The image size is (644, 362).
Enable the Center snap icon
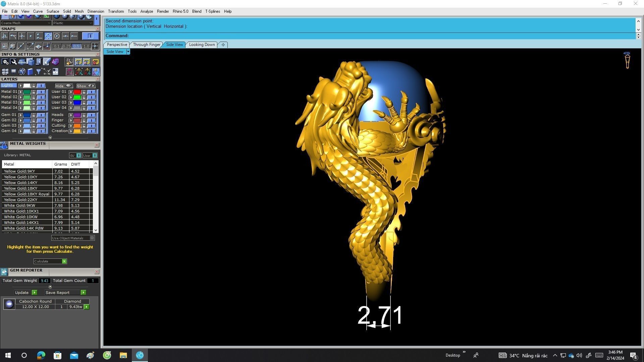[57, 36]
